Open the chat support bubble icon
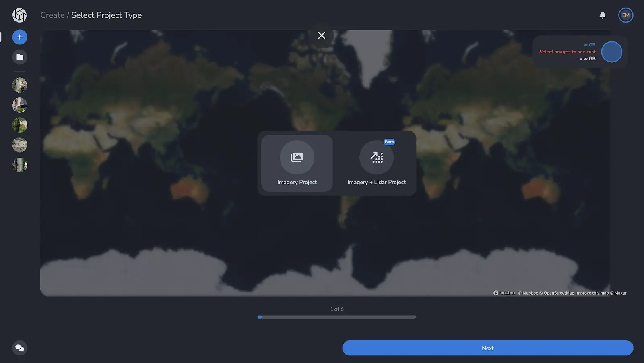Viewport: 644px width, 363px height. pyautogui.click(x=19, y=348)
